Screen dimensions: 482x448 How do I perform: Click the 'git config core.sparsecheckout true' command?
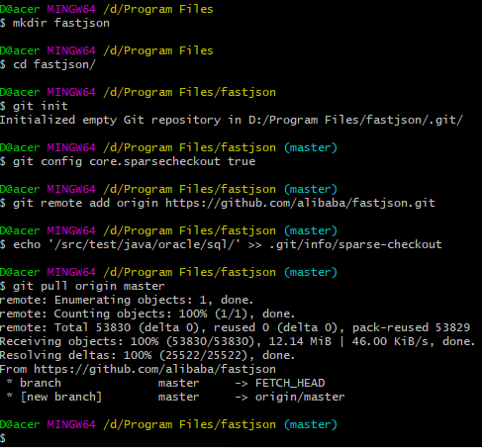(x=134, y=161)
